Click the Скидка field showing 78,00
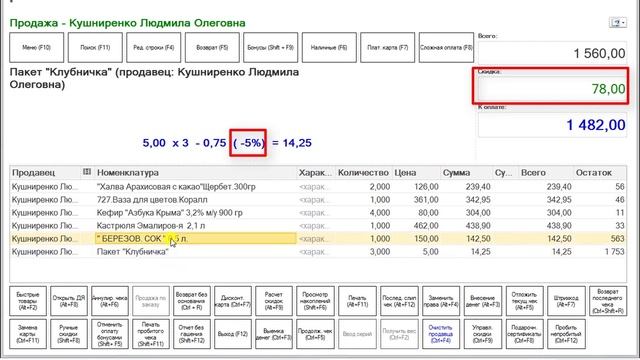This screenshot has width=640, height=360. 552,89
